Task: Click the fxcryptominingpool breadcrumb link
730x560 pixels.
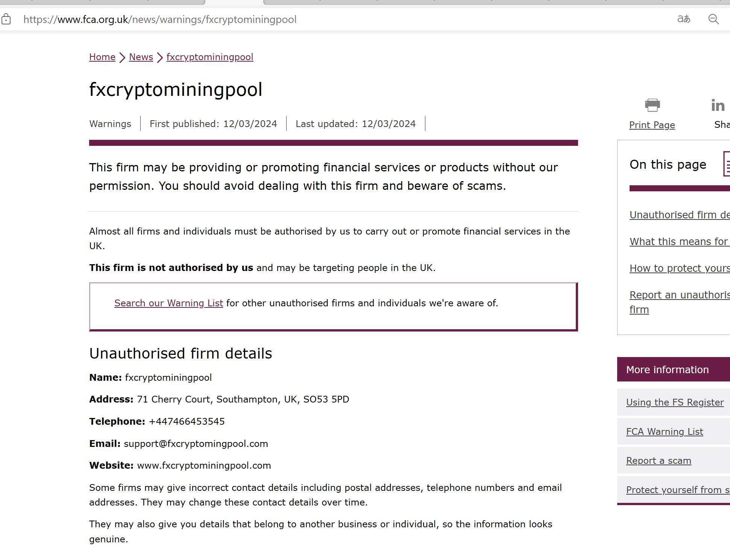Action: 210,57
